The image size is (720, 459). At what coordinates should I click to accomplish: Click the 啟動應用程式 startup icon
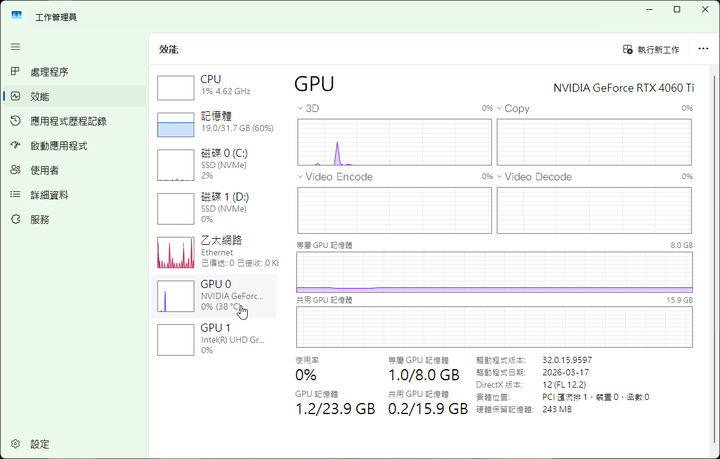point(15,145)
